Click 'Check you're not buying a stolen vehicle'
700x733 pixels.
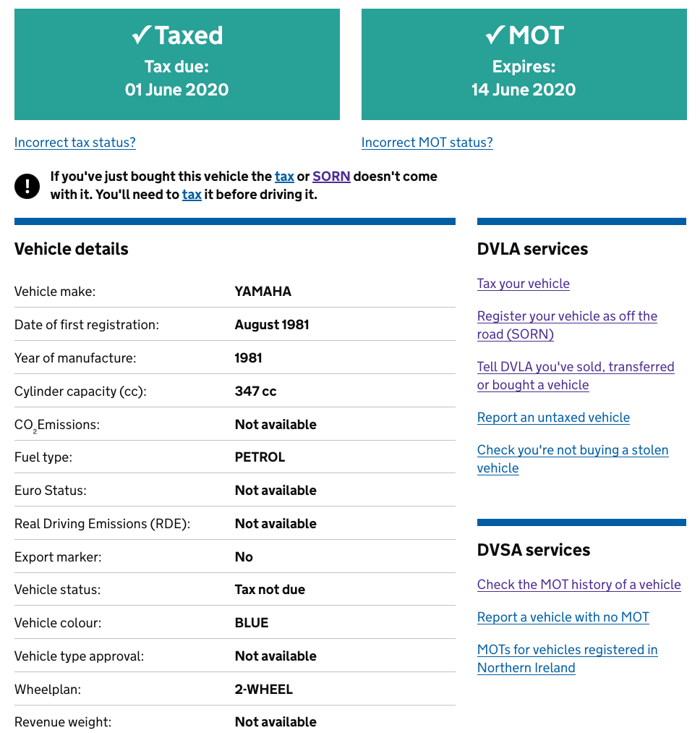[x=572, y=450]
